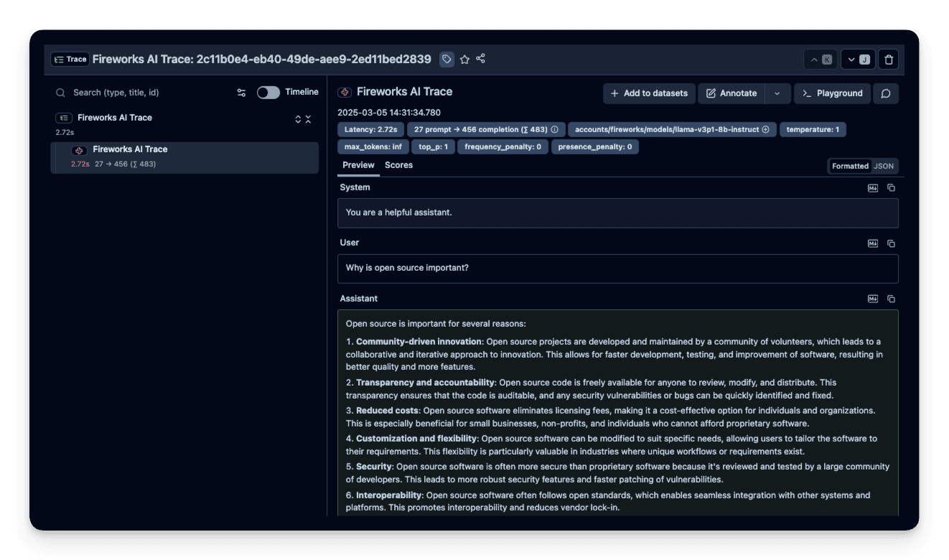Open the filter settings icon beside search
The image size is (949, 560).
pos(241,93)
